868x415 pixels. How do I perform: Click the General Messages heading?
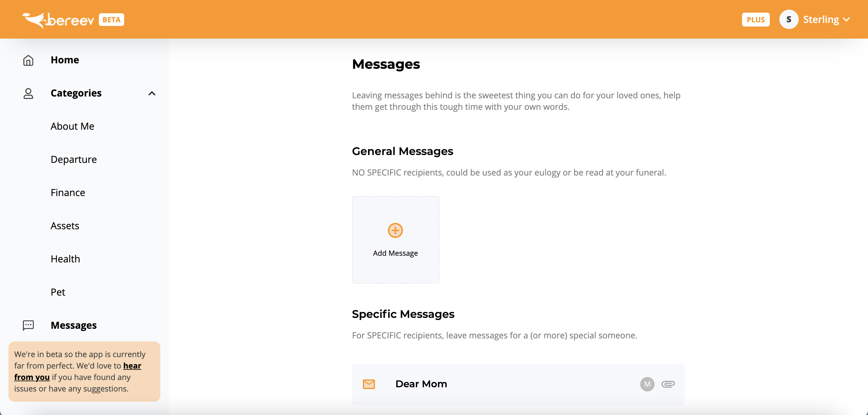click(x=402, y=151)
